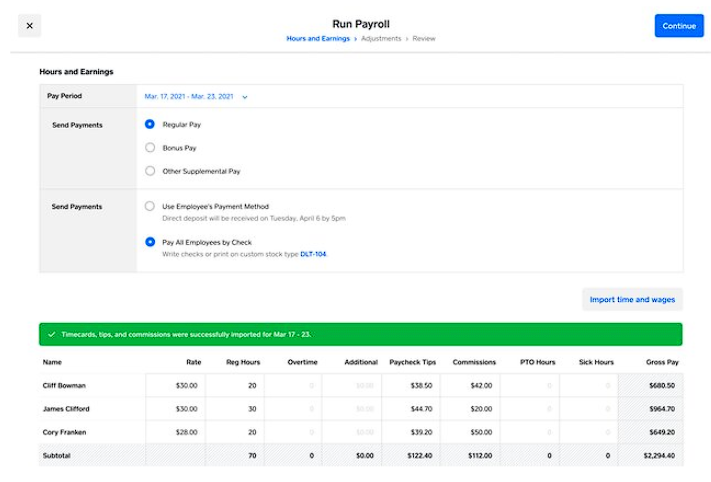Click Import time and wages button
The image size is (711, 482).
click(x=632, y=299)
